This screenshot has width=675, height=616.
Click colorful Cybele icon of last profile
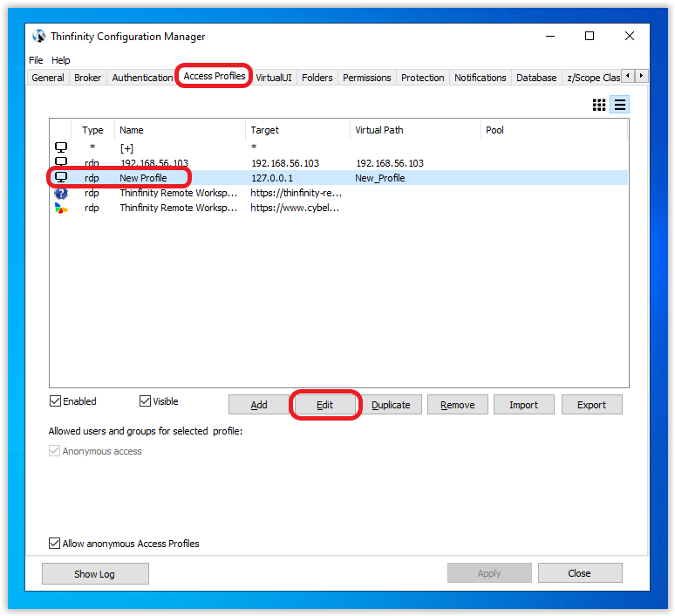pyautogui.click(x=61, y=209)
